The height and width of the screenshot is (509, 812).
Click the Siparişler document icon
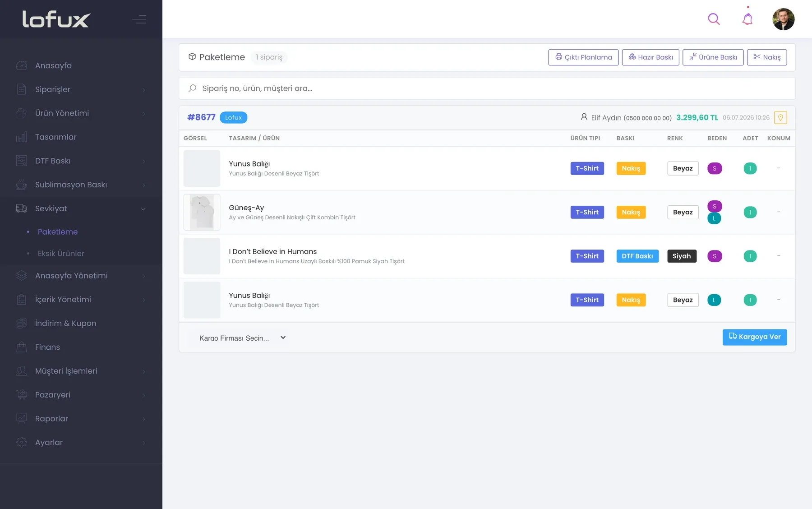point(22,89)
